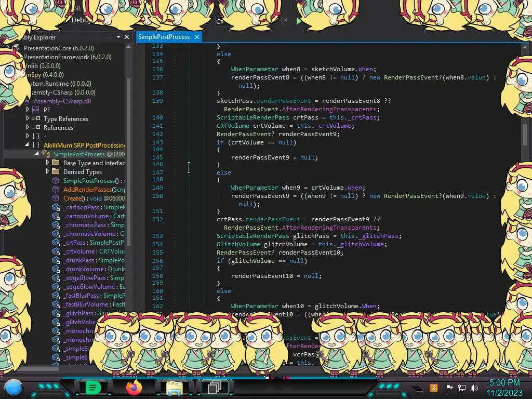This screenshot has height=399, width=532.
Task: Click the stacked-windows taskbar icon
Action: [x=215, y=388]
